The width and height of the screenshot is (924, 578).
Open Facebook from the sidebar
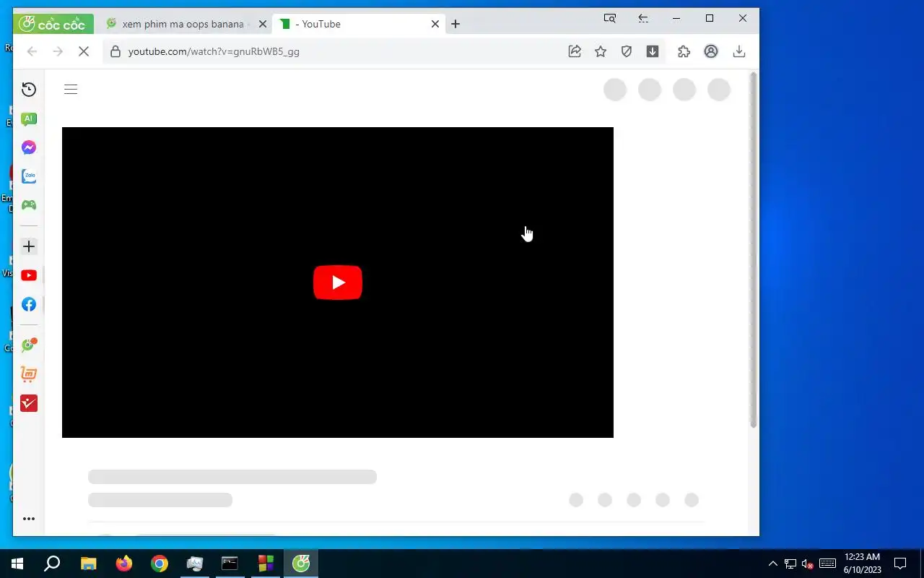(x=29, y=304)
